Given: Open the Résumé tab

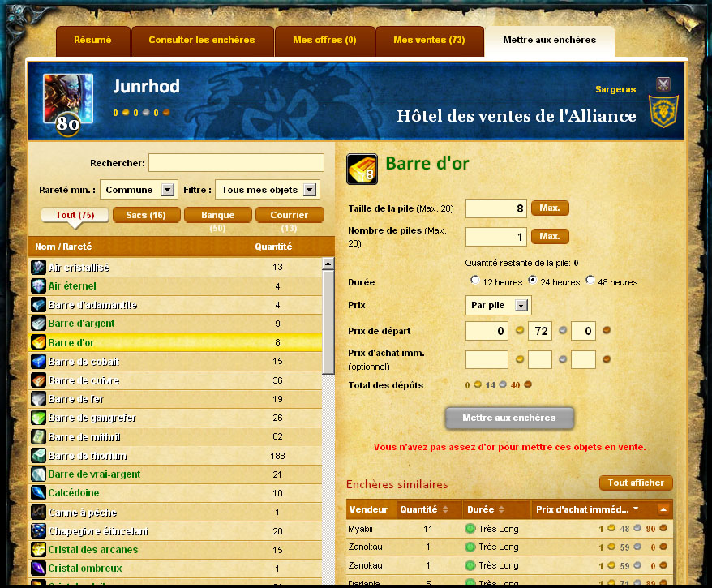Looking at the screenshot, I should 93,41.
